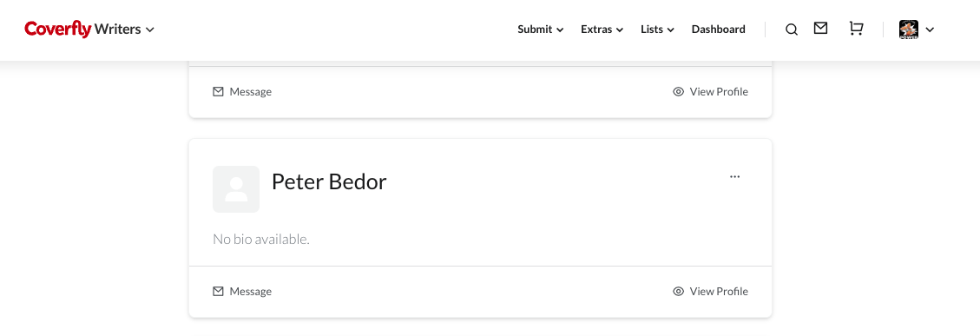Click Peter Bedor's three-dot options icon
Viewport: 980px width, 336px height.
click(x=735, y=176)
